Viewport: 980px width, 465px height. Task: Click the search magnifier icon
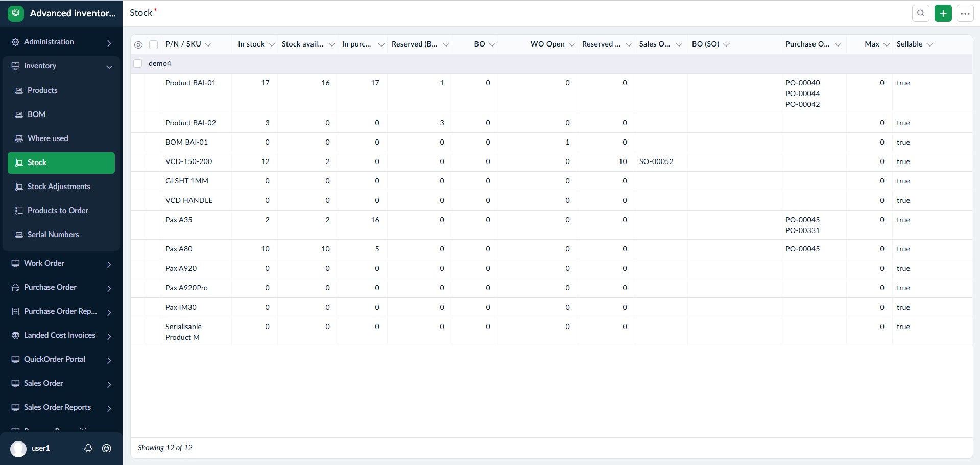tap(920, 13)
